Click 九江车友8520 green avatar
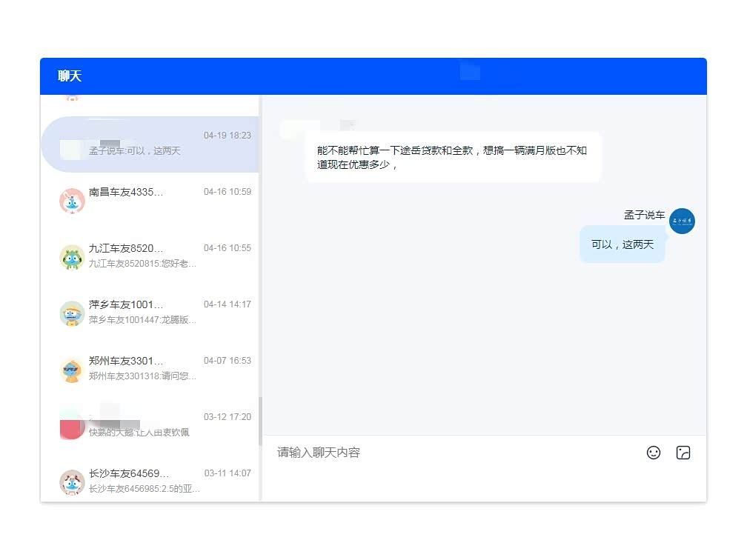The image size is (747, 560). pos(72,257)
